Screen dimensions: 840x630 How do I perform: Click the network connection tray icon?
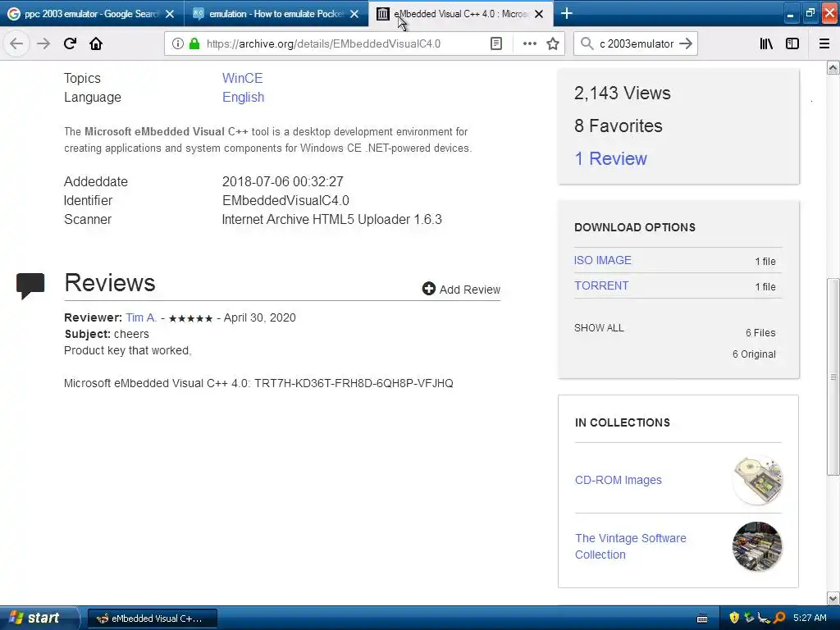(x=765, y=619)
